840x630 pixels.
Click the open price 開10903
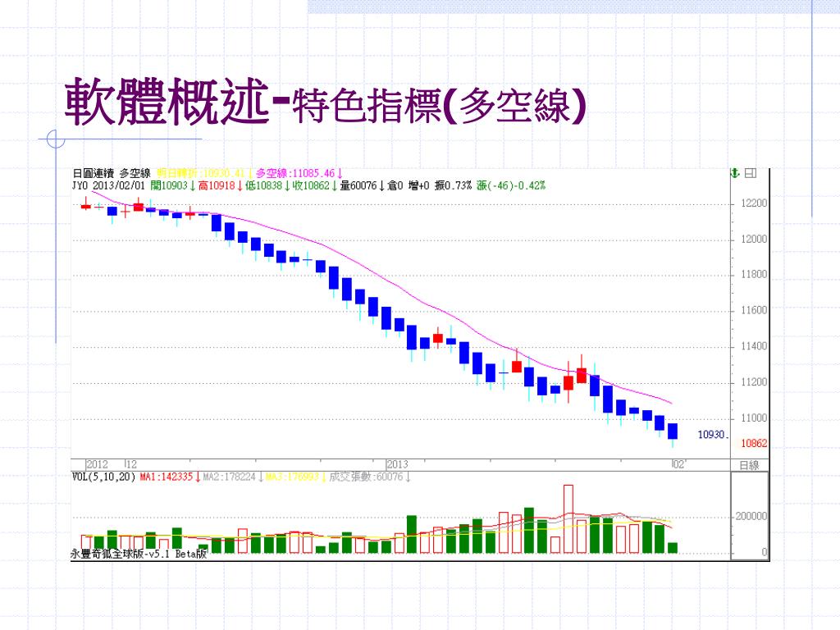[x=169, y=186]
